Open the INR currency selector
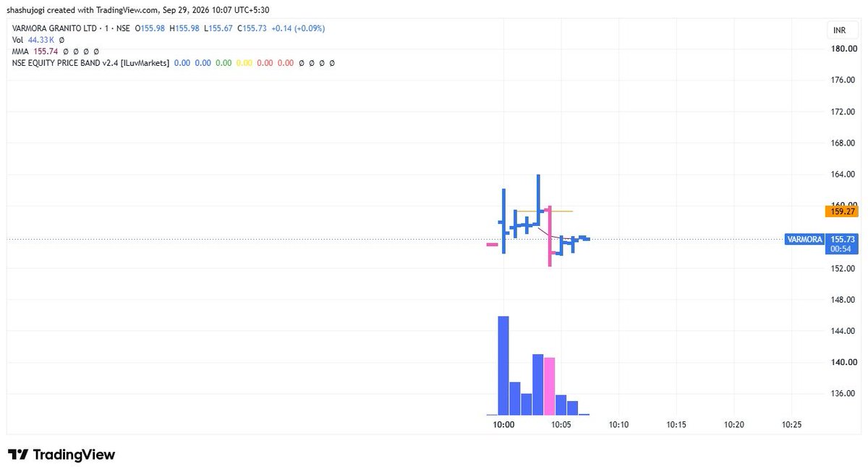 tap(839, 31)
